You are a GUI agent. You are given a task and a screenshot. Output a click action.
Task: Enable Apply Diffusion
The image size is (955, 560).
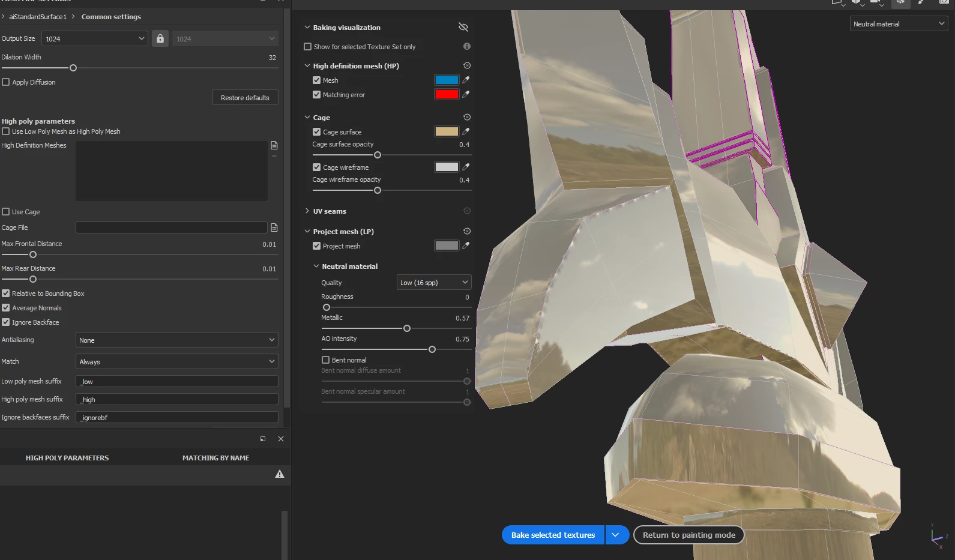pos(6,82)
